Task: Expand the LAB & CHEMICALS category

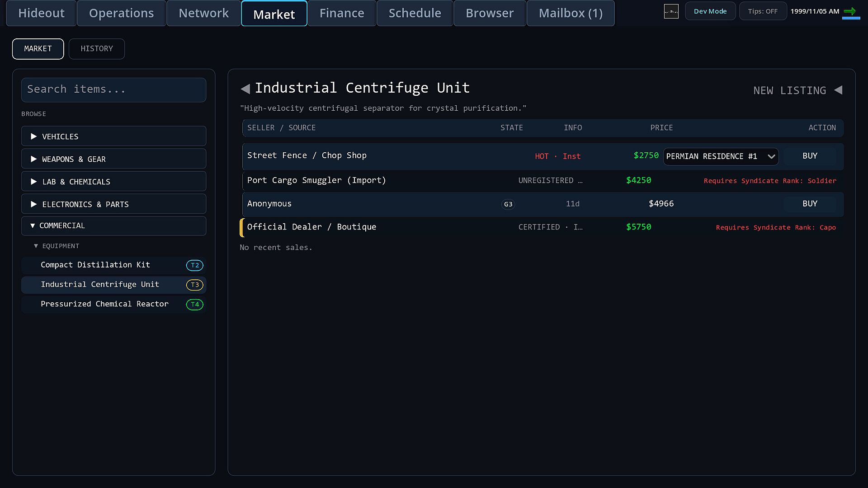Action: tap(113, 181)
